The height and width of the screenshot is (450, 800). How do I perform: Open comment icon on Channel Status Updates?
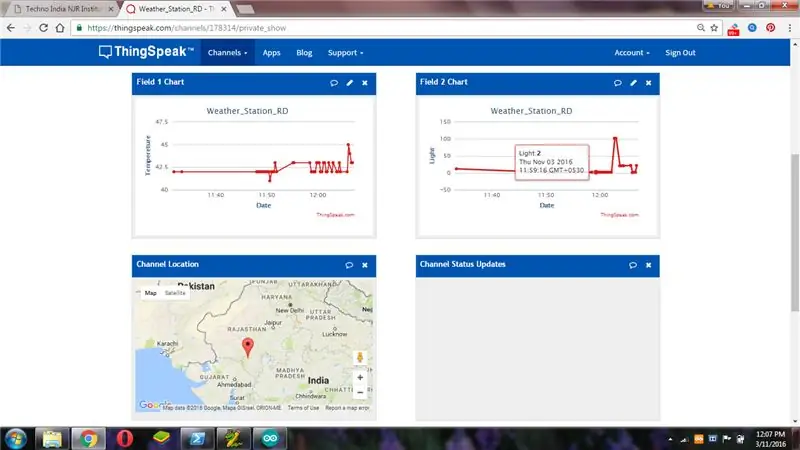633,265
